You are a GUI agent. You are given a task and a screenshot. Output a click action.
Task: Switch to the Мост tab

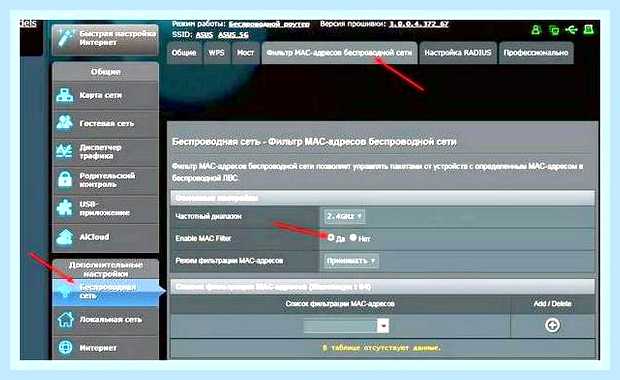[245, 53]
